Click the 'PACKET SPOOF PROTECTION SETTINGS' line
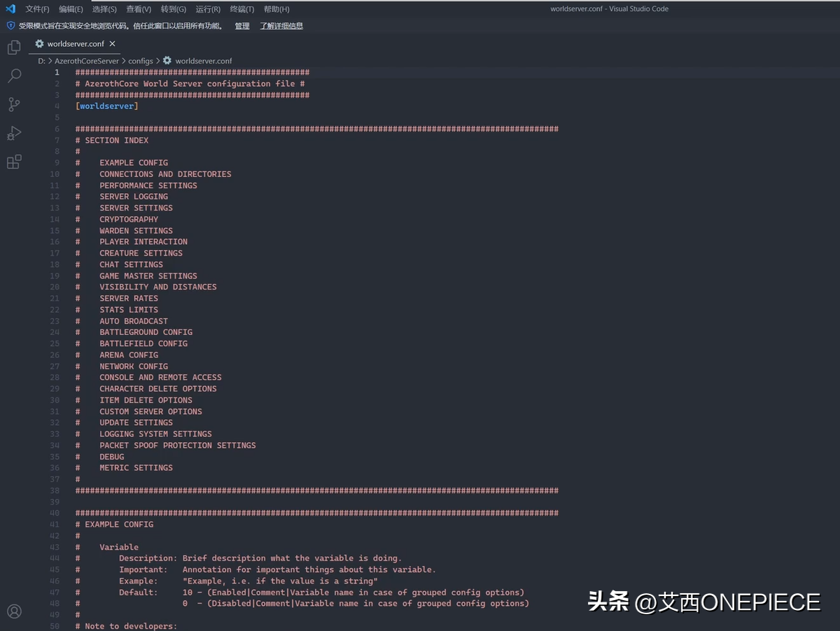 click(178, 446)
